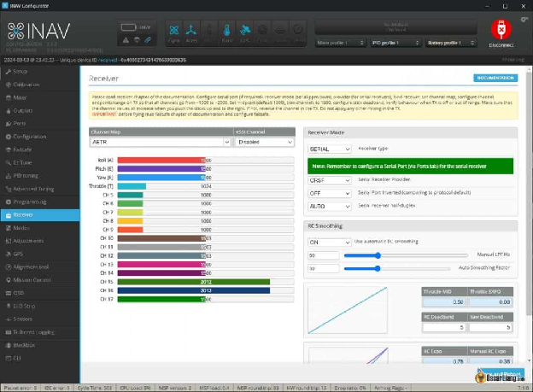The height and width of the screenshot is (392, 533).
Task: Open the settings gear in top-right corner
Action: [x=524, y=20]
